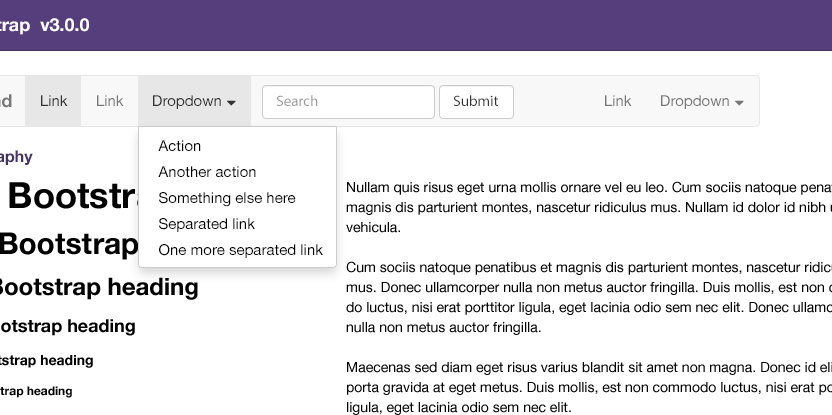Click the paragraph starting 'Cum sociis natoque penatibus'
Viewport: 832px width, 415px height.
(588, 297)
